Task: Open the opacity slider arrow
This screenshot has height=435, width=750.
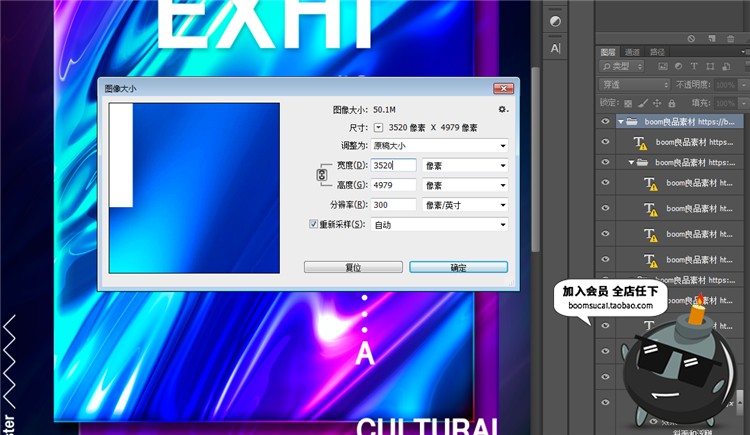Action: click(x=743, y=85)
